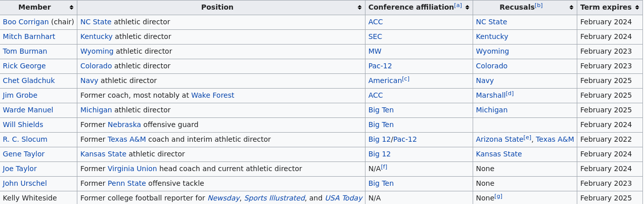Open footnote [d] next to Marshall
Viewport: 644px width, 204px height.
click(x=510, y=93)
